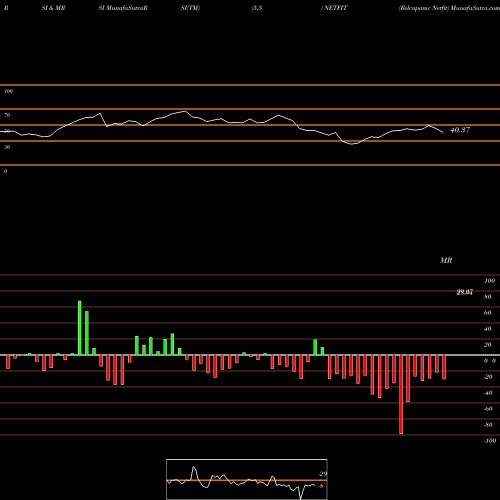This screenshot has height=500, width=500.
Task: Click the MR axis label -80
Action: (488, 425)
